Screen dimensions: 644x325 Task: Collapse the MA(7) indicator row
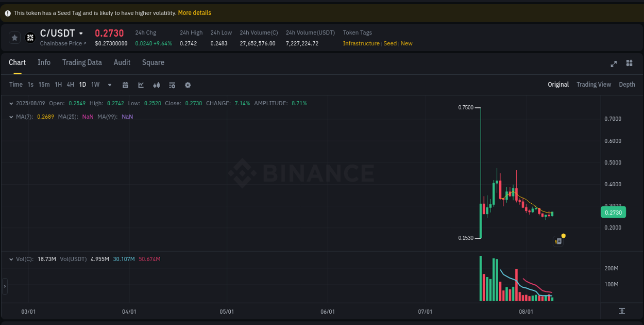(x=11, y=117)
